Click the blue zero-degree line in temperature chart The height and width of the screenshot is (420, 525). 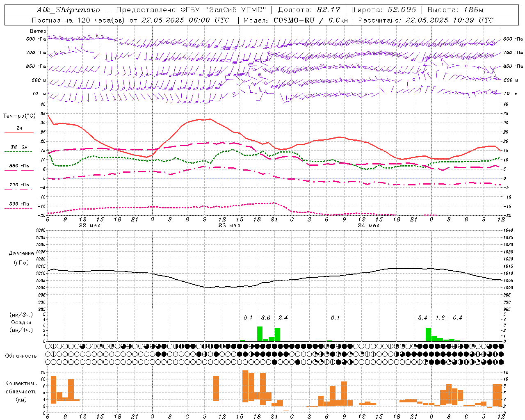pyautogui.click(x=274, y=178)
